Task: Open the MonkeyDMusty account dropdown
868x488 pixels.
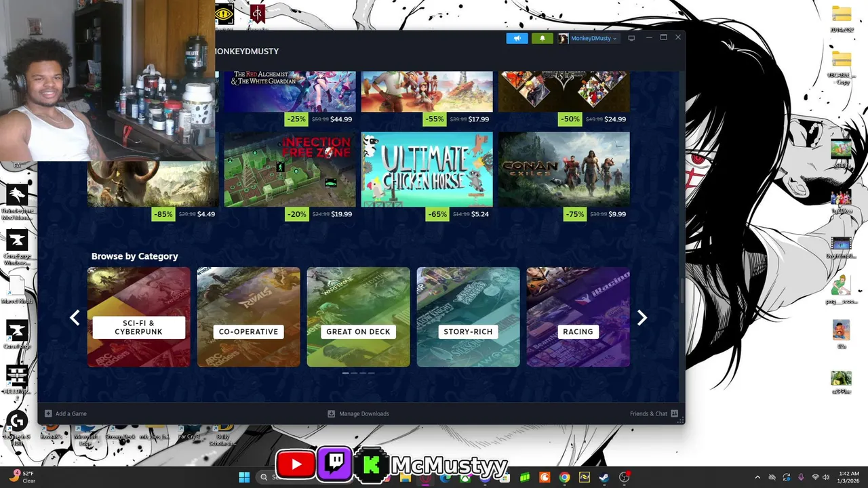Action: point(588,39)
